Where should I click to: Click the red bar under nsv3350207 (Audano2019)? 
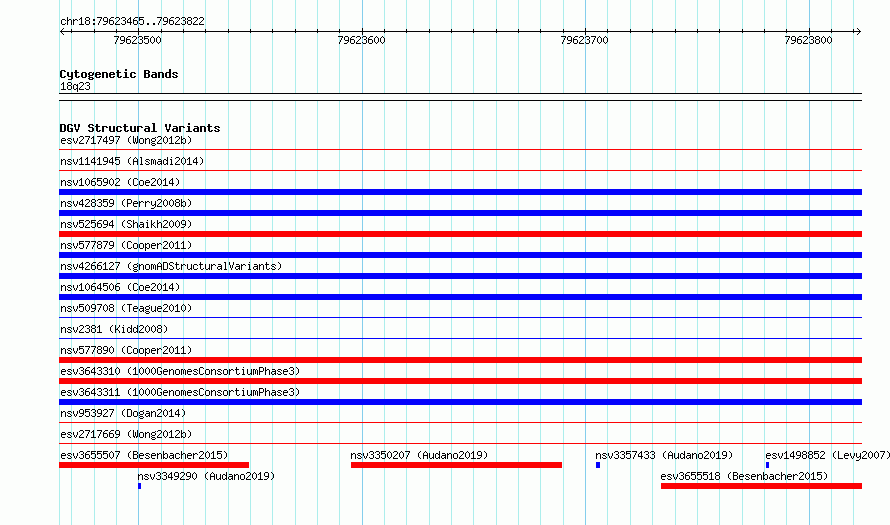pos(456,465)
